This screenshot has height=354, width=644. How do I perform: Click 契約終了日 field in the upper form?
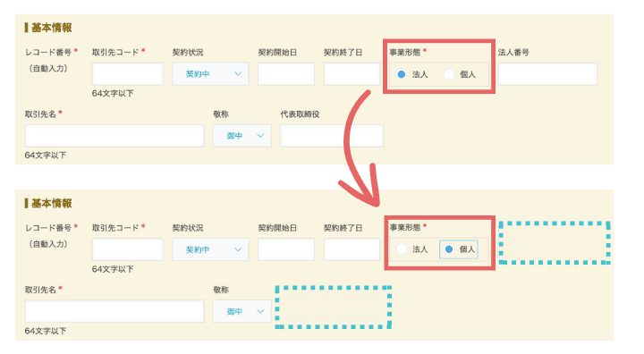point(352,74)
